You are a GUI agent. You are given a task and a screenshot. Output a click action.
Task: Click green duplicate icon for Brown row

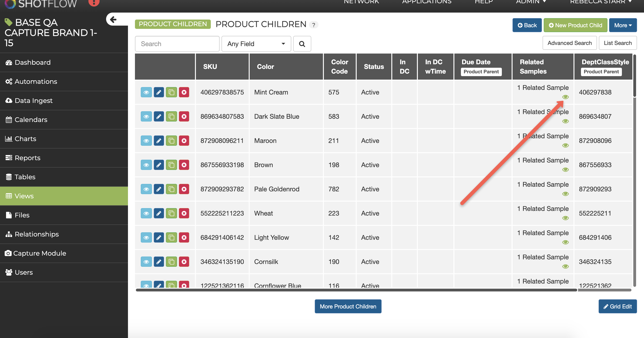171,165
